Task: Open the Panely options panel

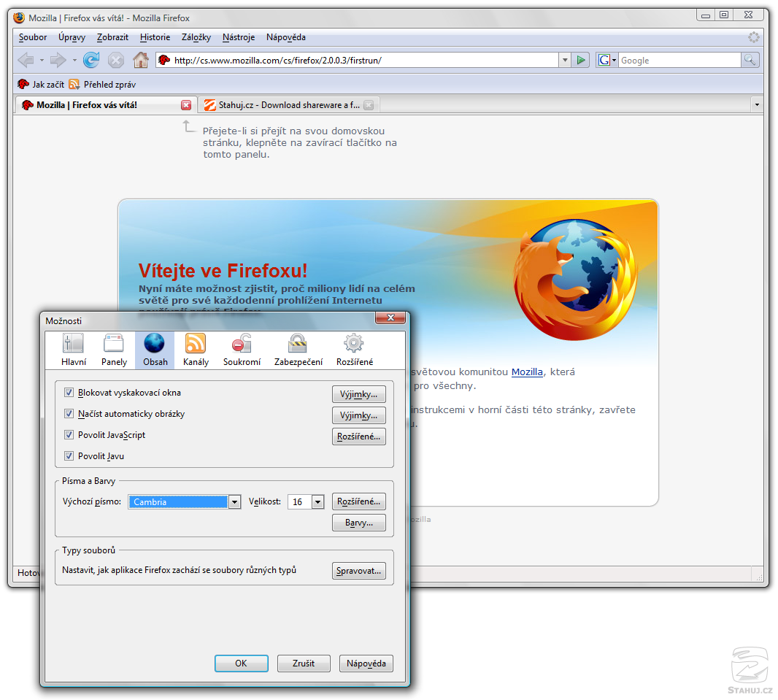Action: (x=114, y=350)
